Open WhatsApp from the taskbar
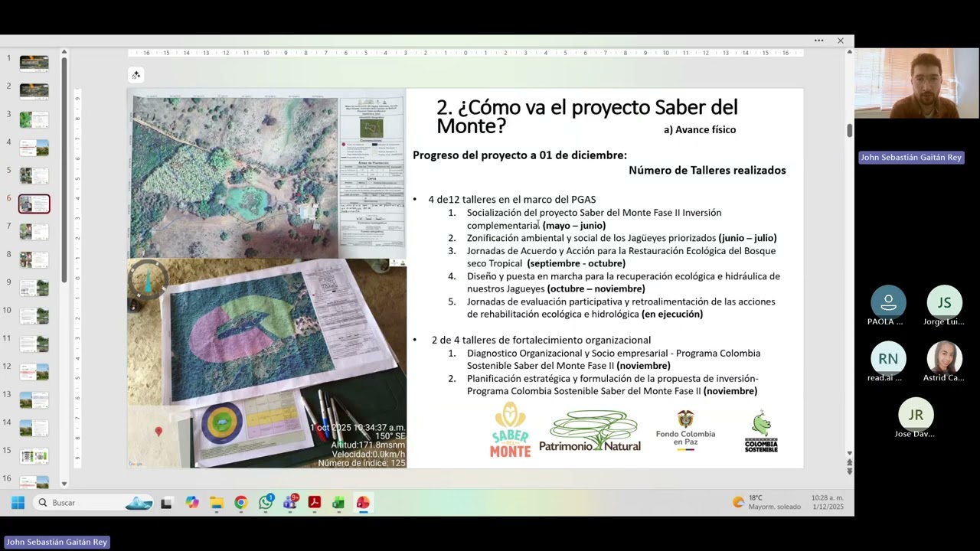980x551 pixels. (x=266, y=503)
